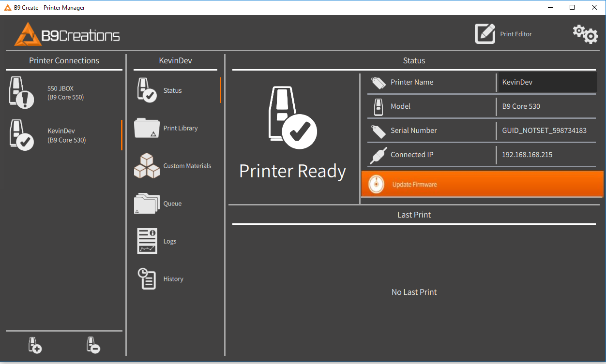The height and width of the screenshot is (364, 606).
Task: Click the B9 Create title bar app icon
Action: 8,8
